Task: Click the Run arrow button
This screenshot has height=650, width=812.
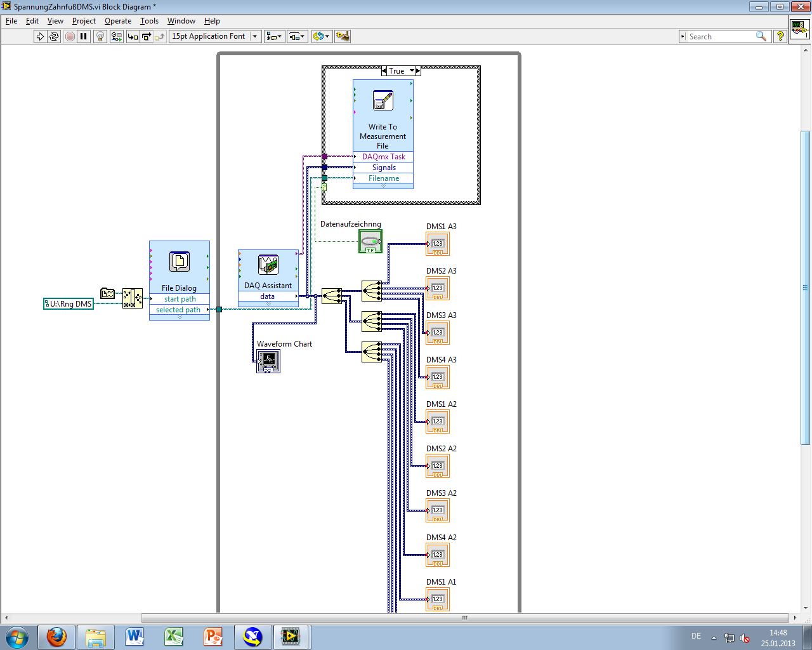Action: coord(40,37)
